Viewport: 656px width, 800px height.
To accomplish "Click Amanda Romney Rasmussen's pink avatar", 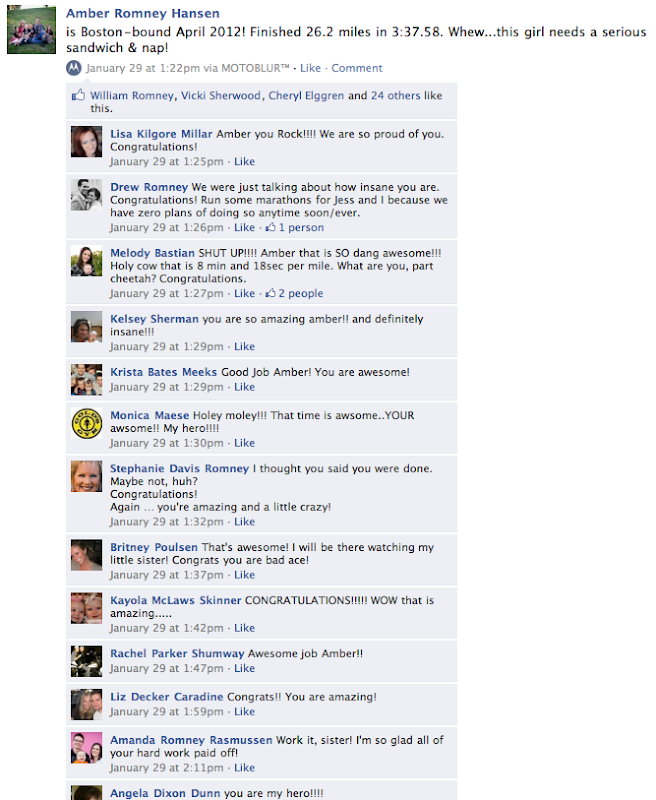I will tap(86, 747).
